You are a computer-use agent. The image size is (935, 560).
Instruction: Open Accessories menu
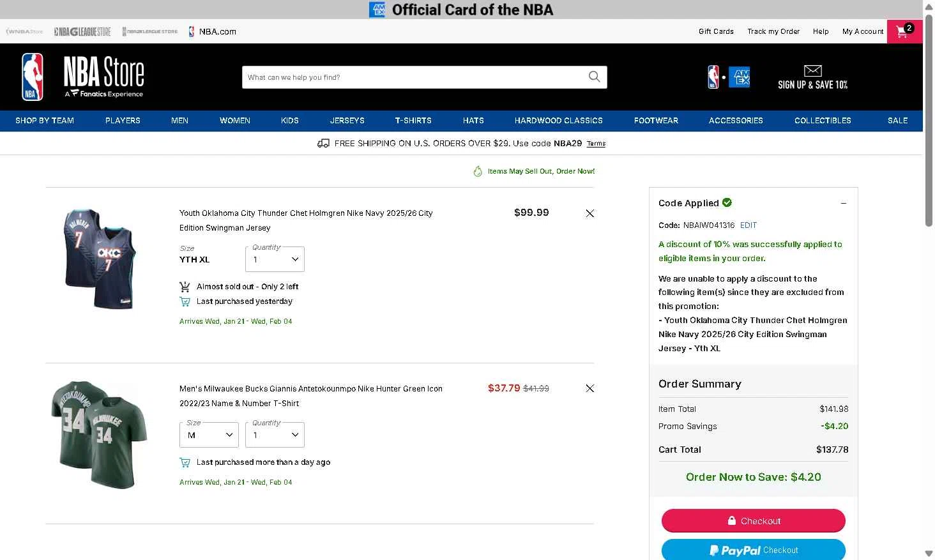click(x=736, y=121)
